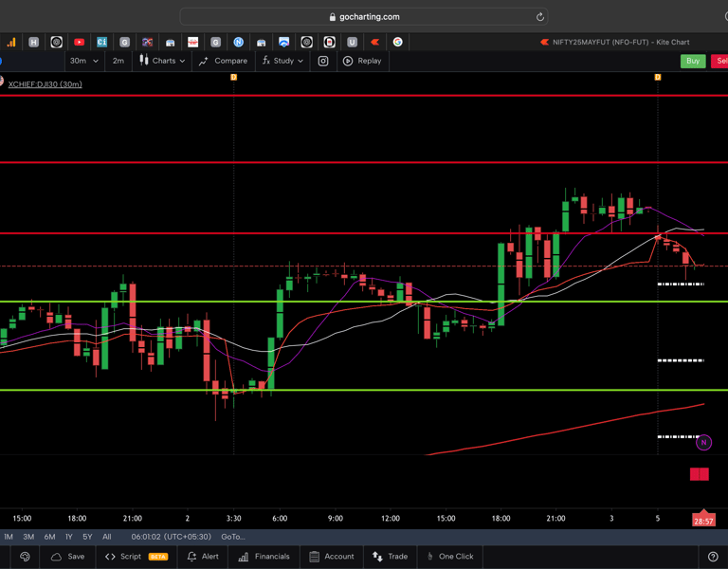Click the candlestick Charts icon
The width and height of the screenshot is (728, 569).
click(x=144, y=61)
